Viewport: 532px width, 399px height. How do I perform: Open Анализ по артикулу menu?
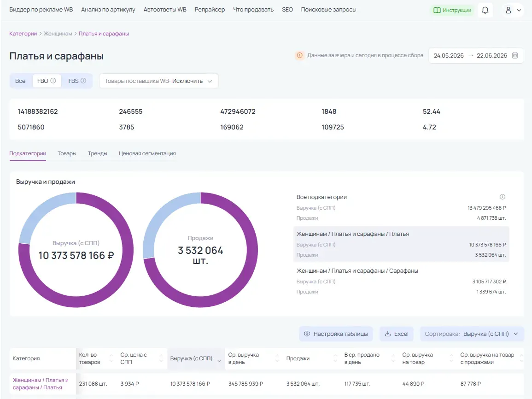point(108,10)
